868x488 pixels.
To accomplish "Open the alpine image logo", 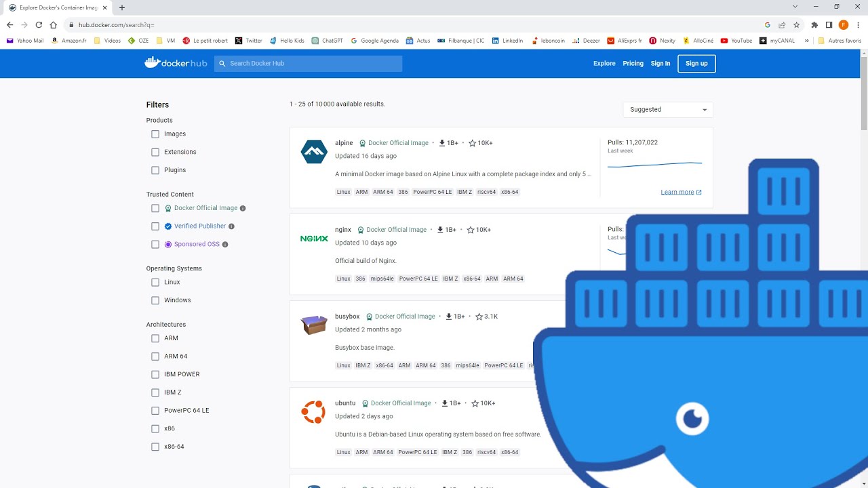I will 314,152.
